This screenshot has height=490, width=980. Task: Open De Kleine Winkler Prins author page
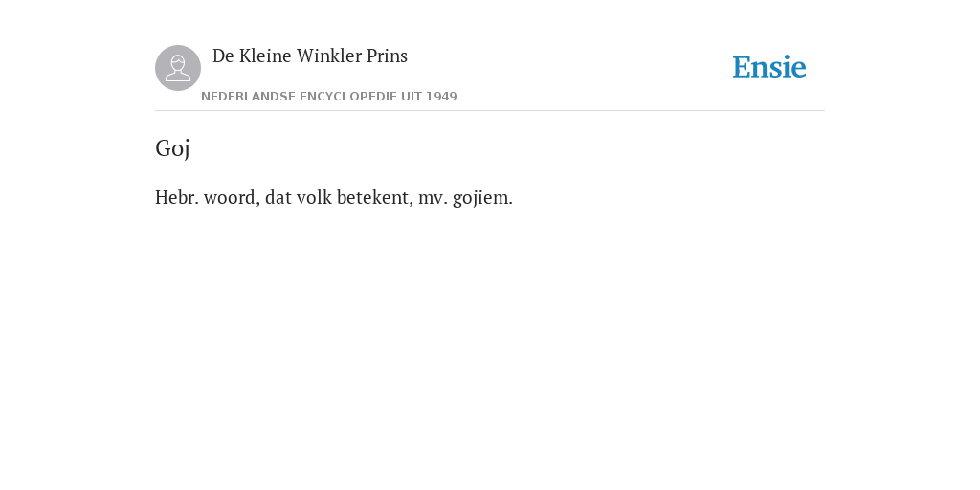(x=310, y=56)
